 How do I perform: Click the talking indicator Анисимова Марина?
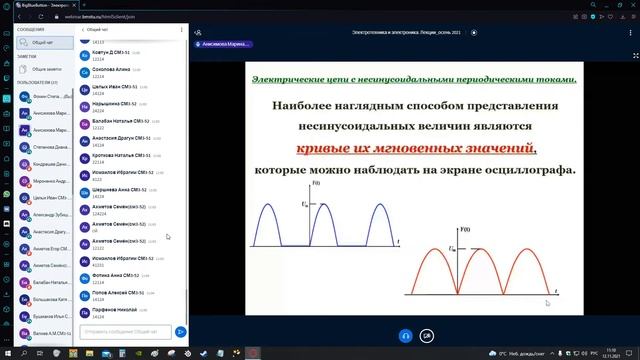(223, 44)
